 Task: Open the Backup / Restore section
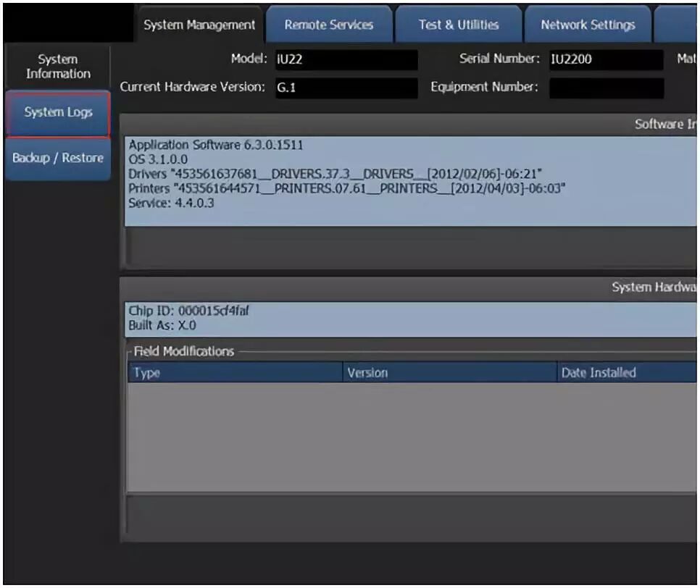(58, 159)
